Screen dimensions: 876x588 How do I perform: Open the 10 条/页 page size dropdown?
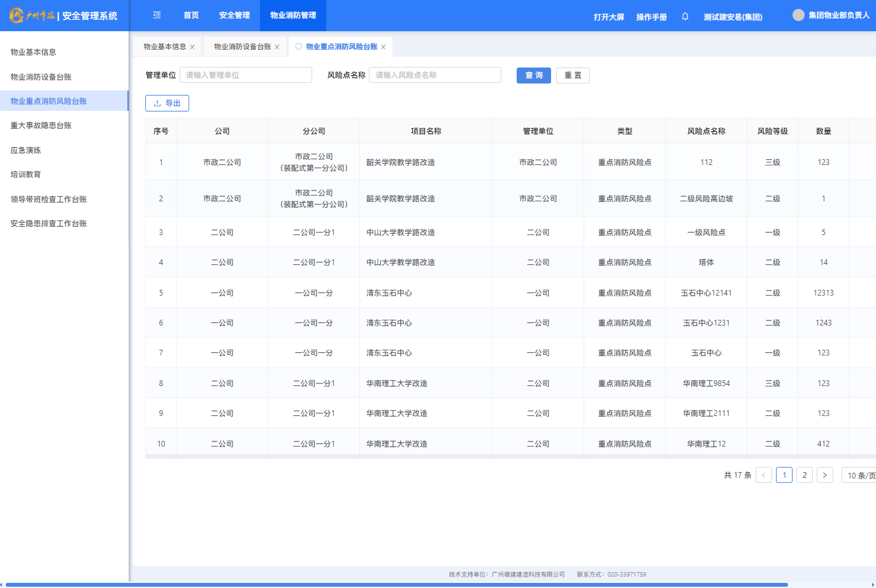(860, 475)
